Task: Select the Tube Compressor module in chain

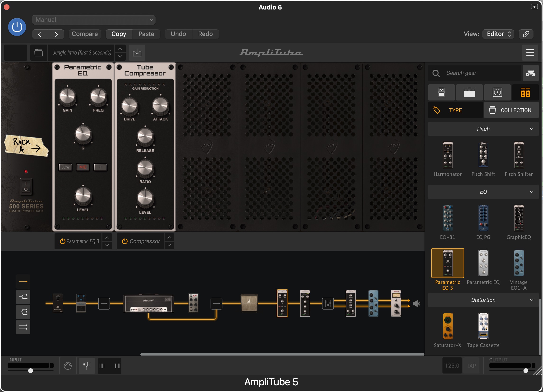Action: coord(305,303)
